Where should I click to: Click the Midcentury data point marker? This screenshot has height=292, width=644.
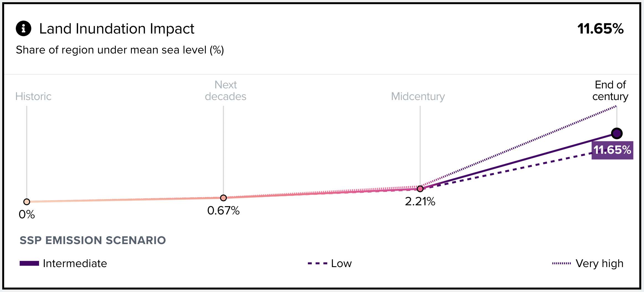[420, 189]
